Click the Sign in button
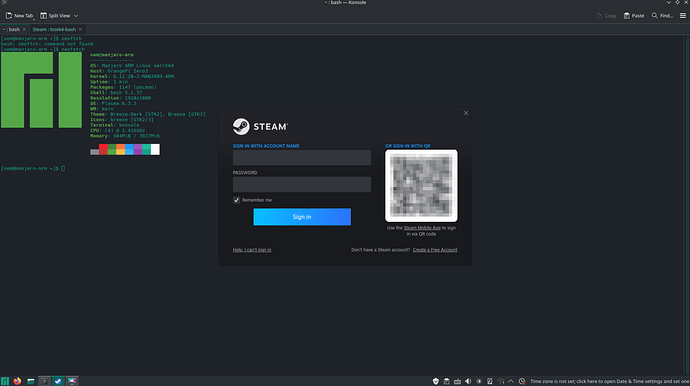 (302, 217)
